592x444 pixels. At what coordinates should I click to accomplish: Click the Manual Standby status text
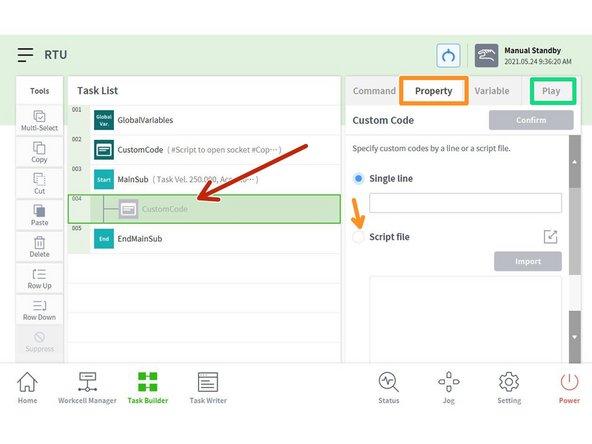(532, 50)
